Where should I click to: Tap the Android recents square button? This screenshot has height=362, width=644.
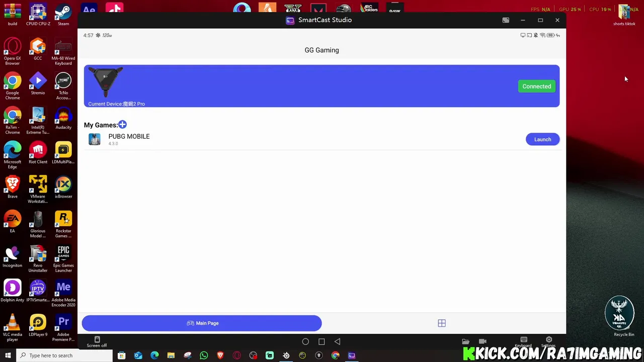[321, 342]
